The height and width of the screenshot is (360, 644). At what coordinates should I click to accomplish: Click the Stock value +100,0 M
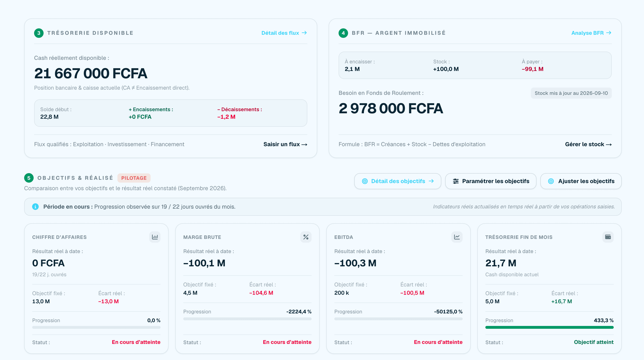point(446,69)
